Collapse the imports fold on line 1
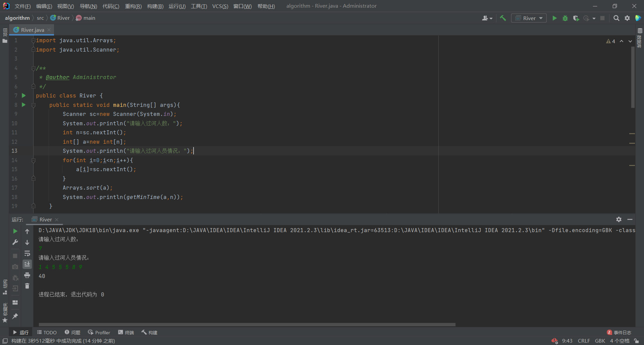The width and height of the screenshot is (644, 345). (34, 41)
